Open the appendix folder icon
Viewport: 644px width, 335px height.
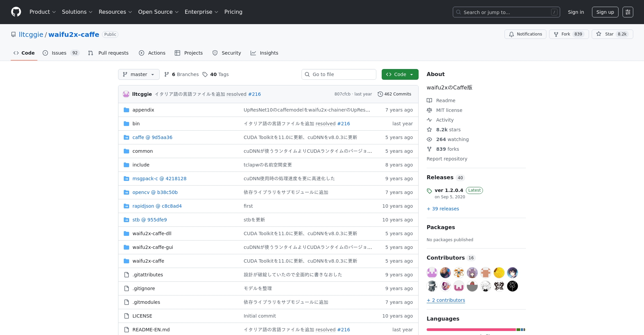click(x=126, y=110)
